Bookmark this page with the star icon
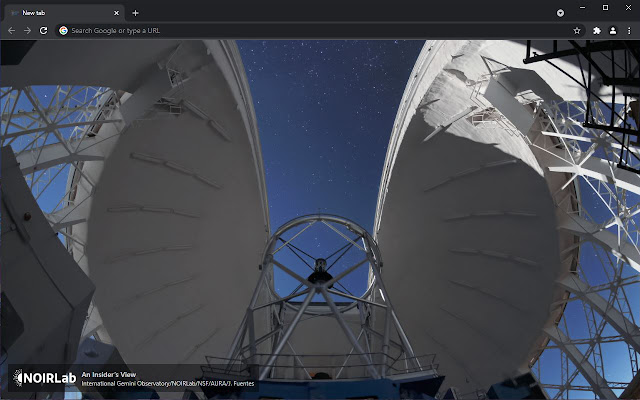This screenshot has width=640, height=400. 577,31
